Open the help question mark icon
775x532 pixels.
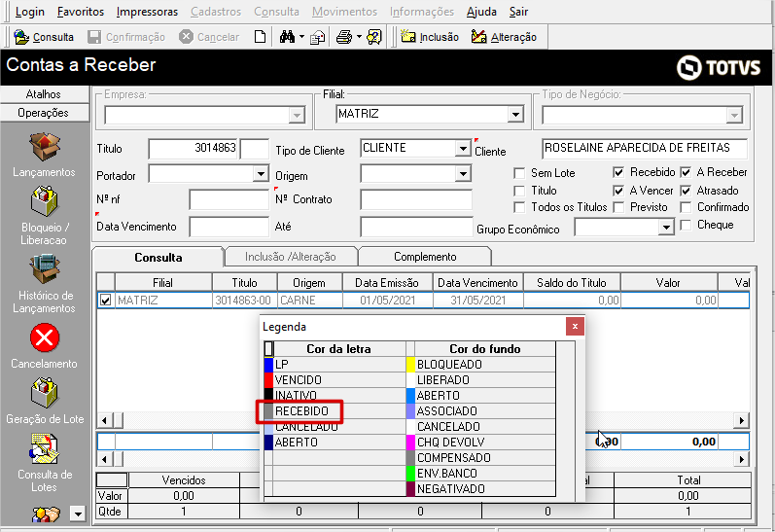(x=374, y=37)
